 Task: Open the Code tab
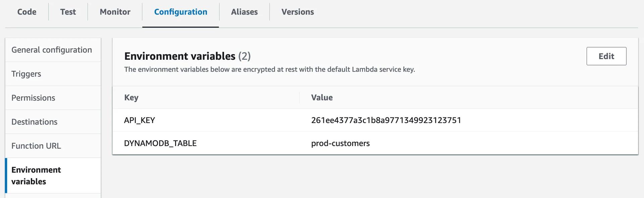(x=27, y=12)
